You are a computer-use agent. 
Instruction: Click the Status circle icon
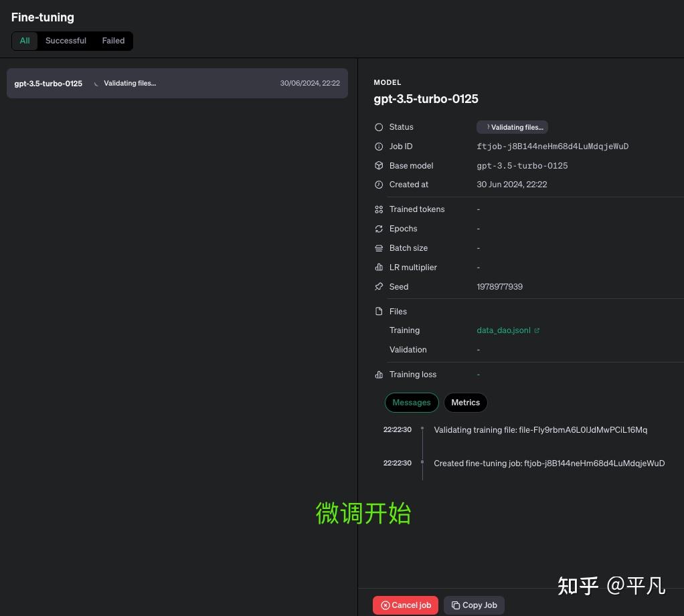tap(379, 127)
